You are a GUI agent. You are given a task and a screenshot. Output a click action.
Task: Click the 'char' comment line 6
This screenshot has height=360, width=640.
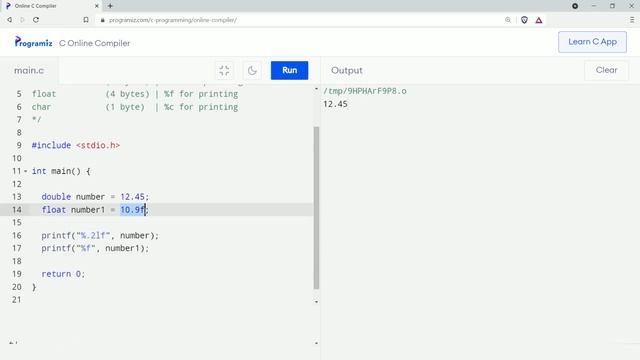(135, 107)
